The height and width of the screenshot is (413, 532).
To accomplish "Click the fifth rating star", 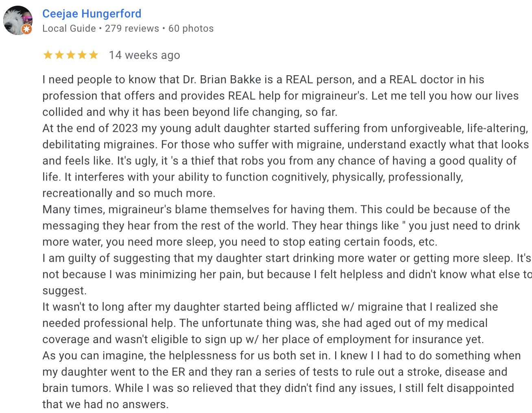I will click(94, 55).
